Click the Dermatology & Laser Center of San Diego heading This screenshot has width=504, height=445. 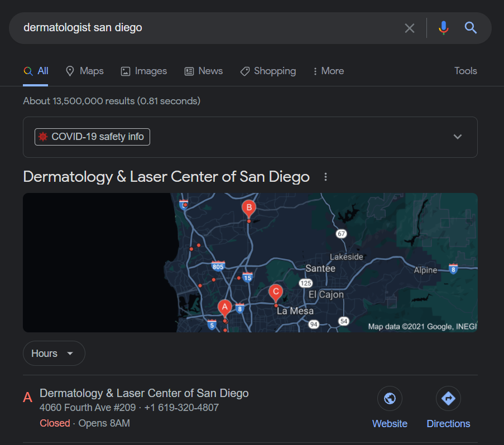pyautogui.click(x=166, y=177)
